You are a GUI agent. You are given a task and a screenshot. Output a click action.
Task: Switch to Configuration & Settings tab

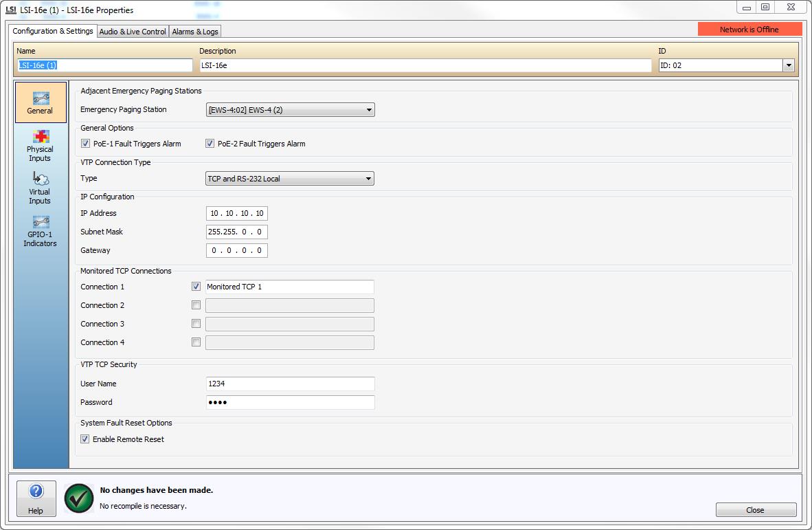(53, 31)
